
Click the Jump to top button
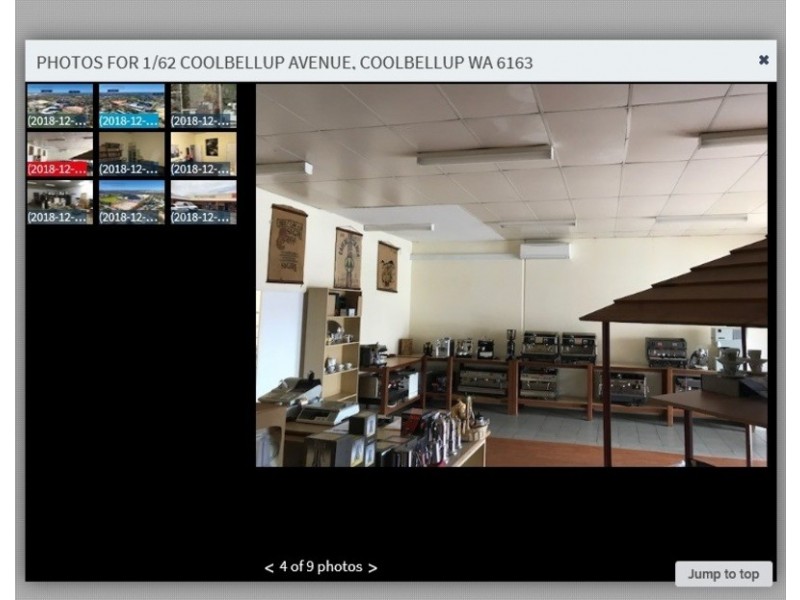(x=723, y=574)
